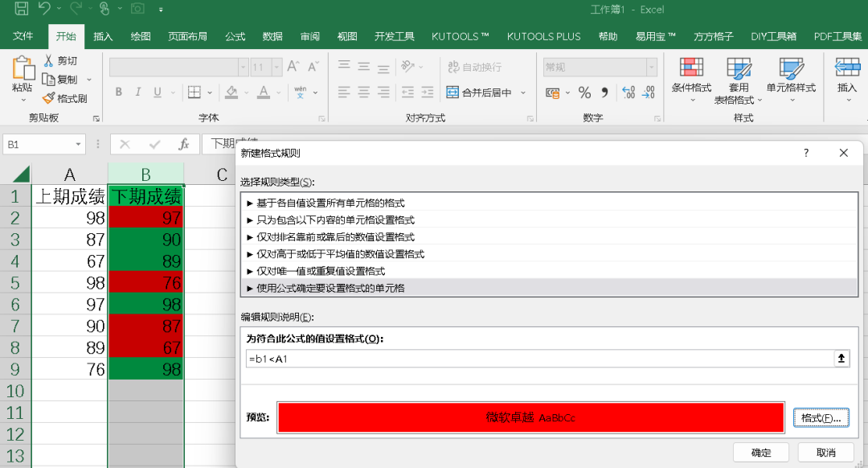Screen dimensions: 868x468
Task: Switch to the KUTOOLS PLUS ribbon tab
Action: pyautogui.click(x=543, y=35)
